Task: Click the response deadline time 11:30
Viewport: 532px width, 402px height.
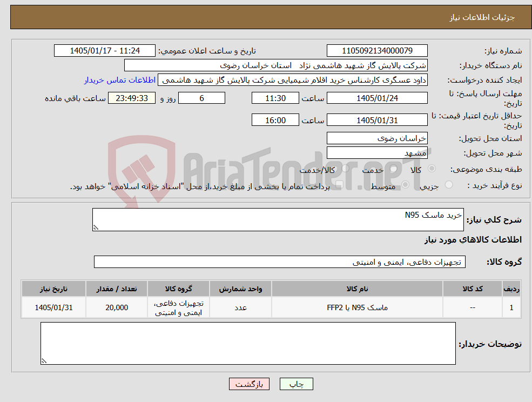Action: point(275,98)
